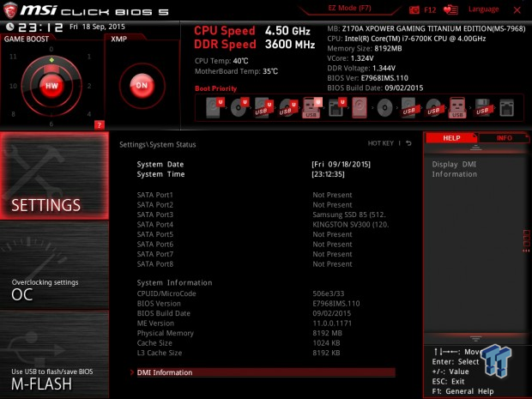Click the MSI dragon shield logo

[10, 10]
